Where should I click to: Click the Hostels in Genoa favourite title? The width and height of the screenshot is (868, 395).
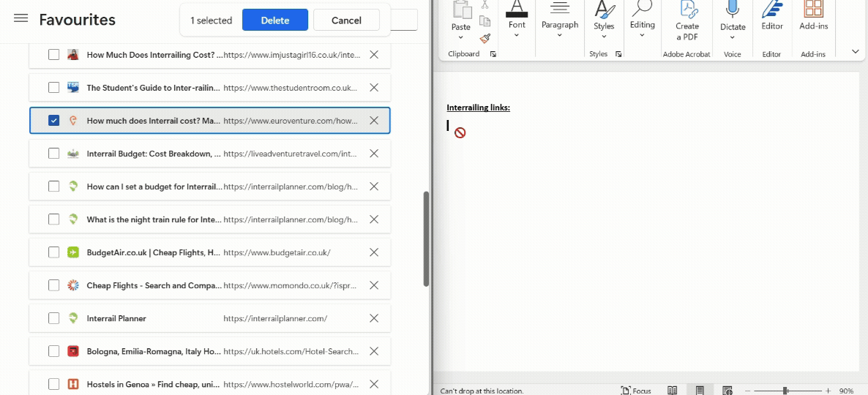154,384
